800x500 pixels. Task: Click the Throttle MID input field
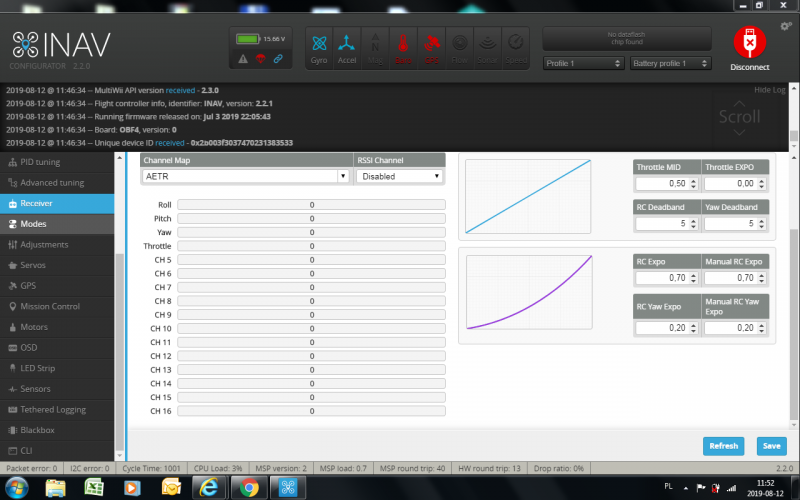click(661, 184)
